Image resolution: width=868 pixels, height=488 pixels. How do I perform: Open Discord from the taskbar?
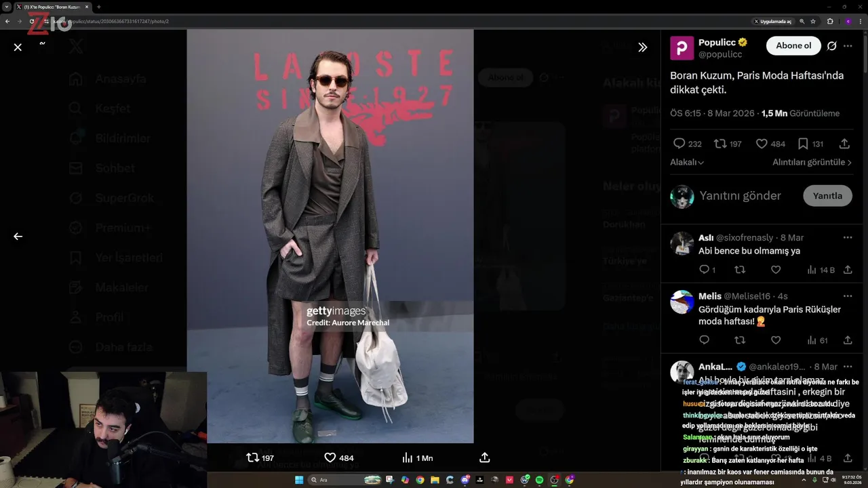(x=465, y=480)
